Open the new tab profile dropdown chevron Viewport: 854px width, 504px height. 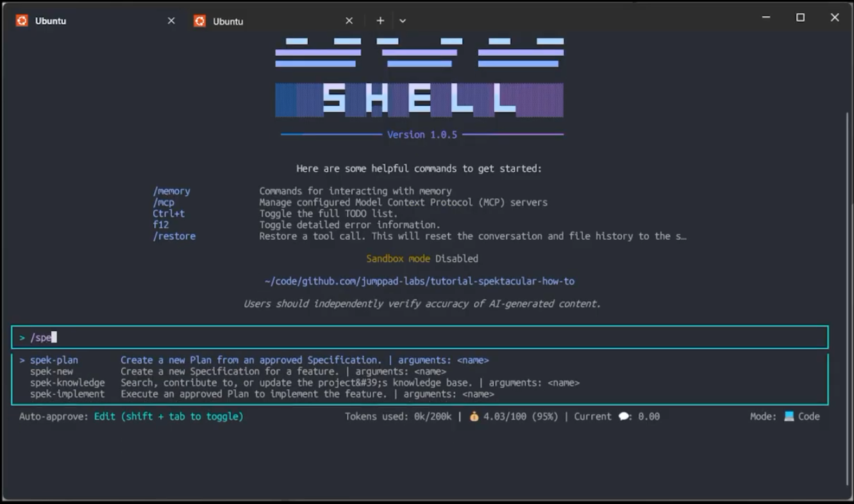403,21
